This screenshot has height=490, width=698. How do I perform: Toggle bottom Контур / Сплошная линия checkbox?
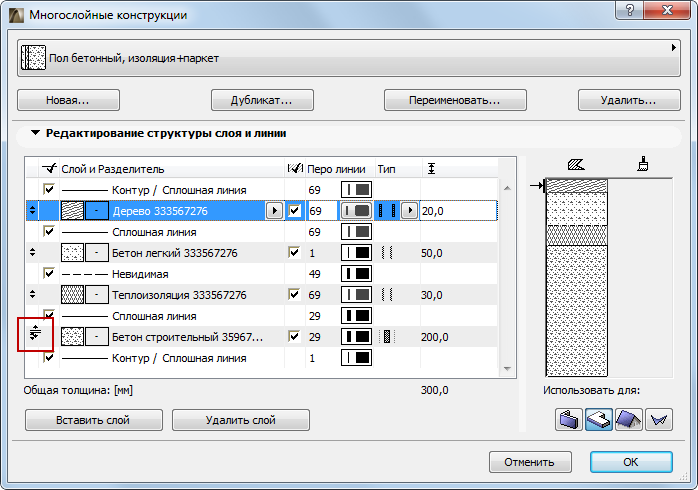pyautogui.click(x=49, y=357)
